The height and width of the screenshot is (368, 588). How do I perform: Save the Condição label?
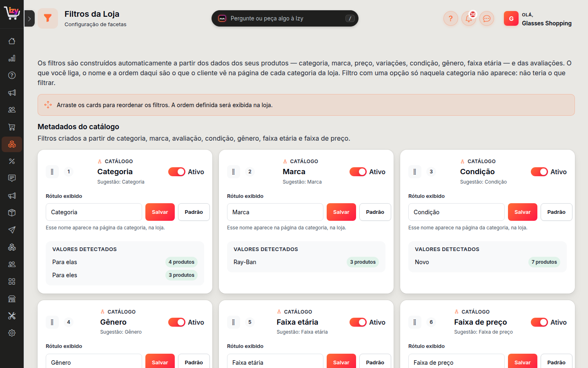[523, 212]
